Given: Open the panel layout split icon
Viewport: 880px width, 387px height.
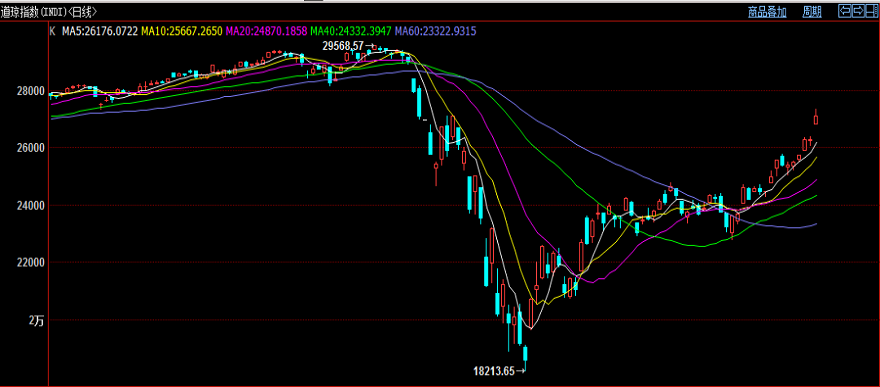Looking at the screenshot, I should tap(872, 11).
